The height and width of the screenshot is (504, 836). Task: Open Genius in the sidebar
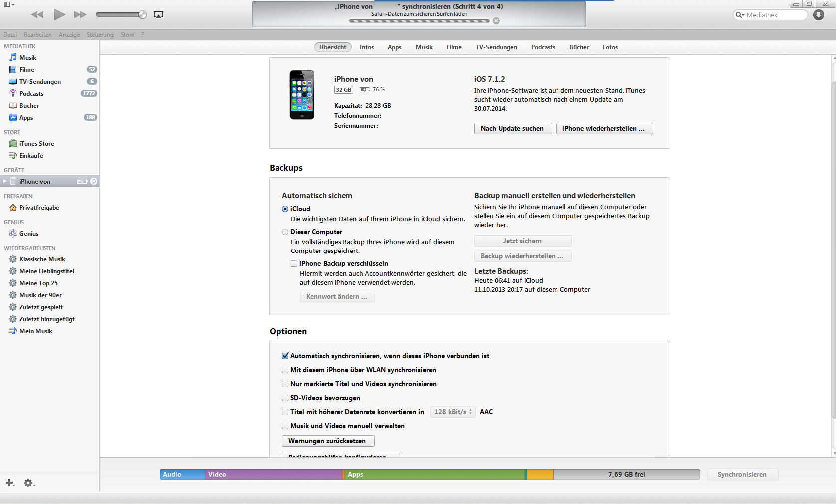50,234
